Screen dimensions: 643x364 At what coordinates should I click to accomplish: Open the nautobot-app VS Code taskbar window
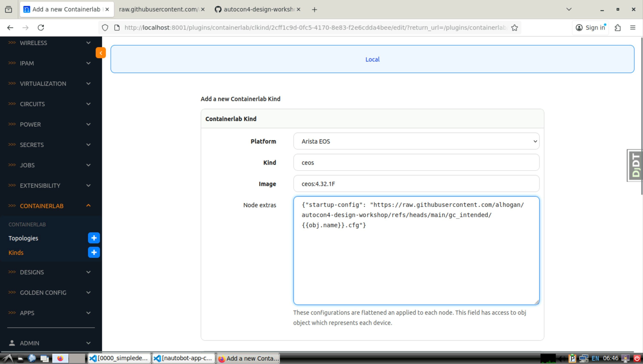pos(183,358)
